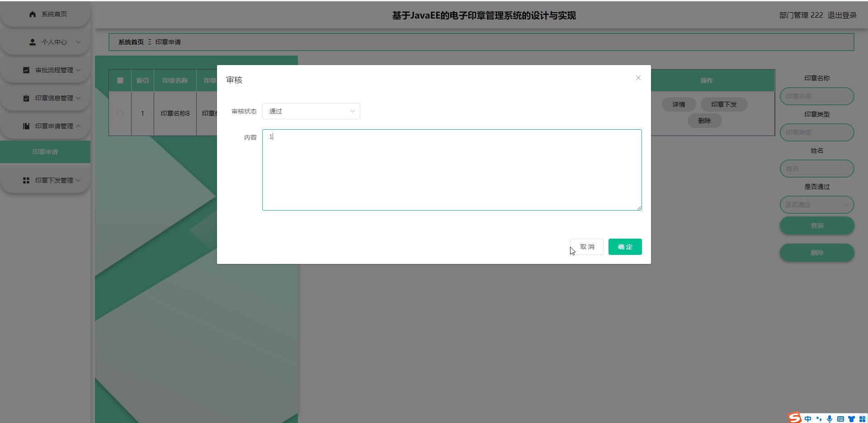
Task: Click the 查询 search button
Action: [x=817, y=226]
